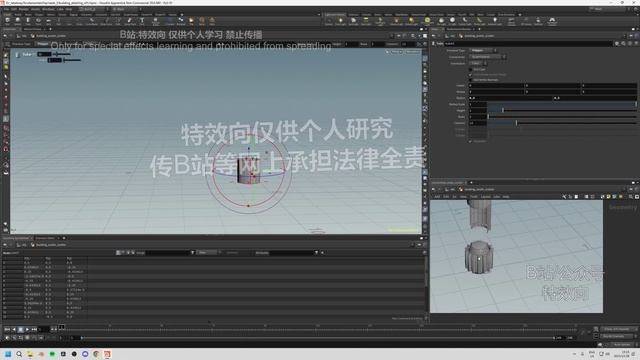Add a Spot Light from the shelf
The width and height of the screenshot is (640, 360).
(353, 21)
